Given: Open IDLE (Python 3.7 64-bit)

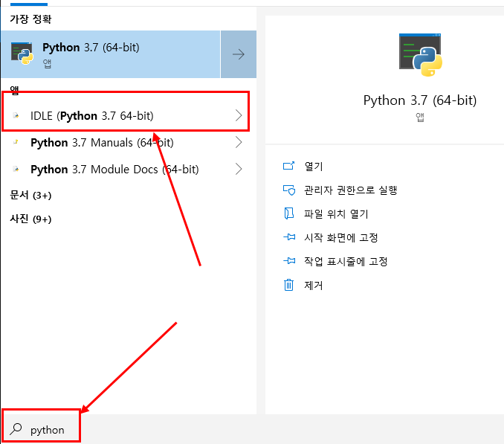Looking at the screenshot, I should click(126, 115).
